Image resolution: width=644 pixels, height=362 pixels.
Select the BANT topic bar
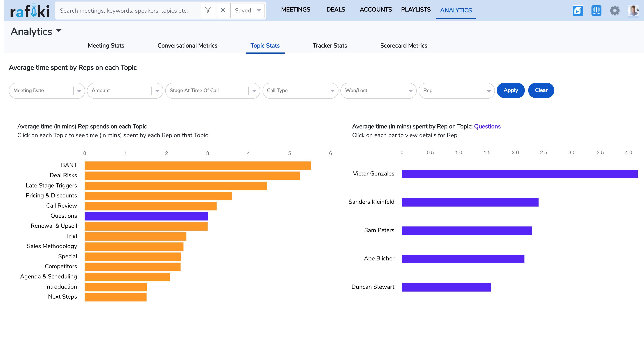197,166
